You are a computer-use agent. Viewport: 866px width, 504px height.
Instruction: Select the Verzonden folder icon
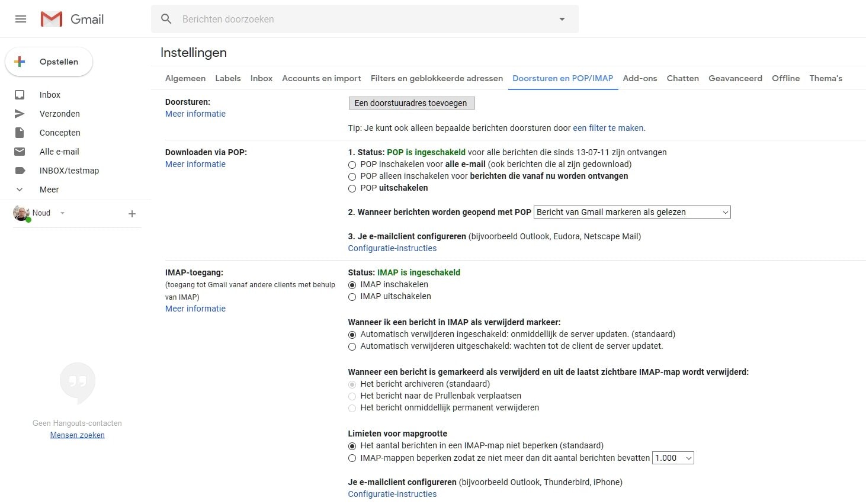point(20,113)
